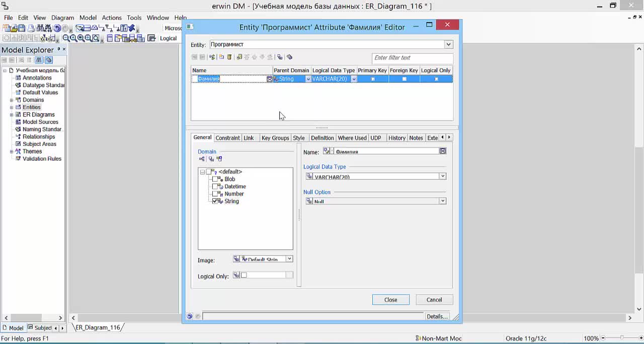Open the VARCHAR(20) dropdown in grid row
The height and width of the screenshot is (344, 644).
coord(354,79)
